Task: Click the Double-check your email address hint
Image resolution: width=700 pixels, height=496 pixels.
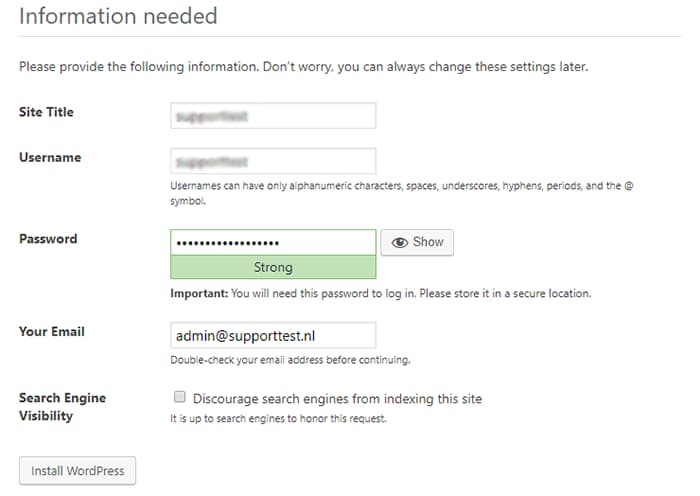Action: pyautogui.click(x=290, y=360)
